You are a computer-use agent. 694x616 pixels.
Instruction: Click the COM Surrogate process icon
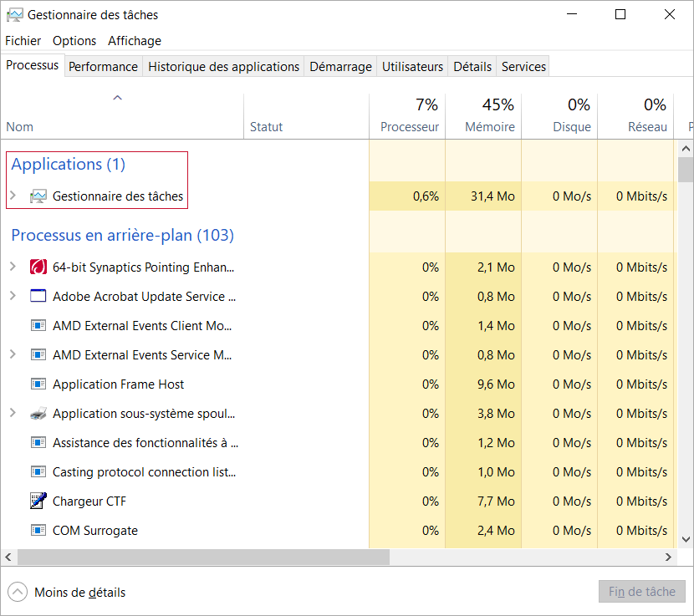click(38, 531)
